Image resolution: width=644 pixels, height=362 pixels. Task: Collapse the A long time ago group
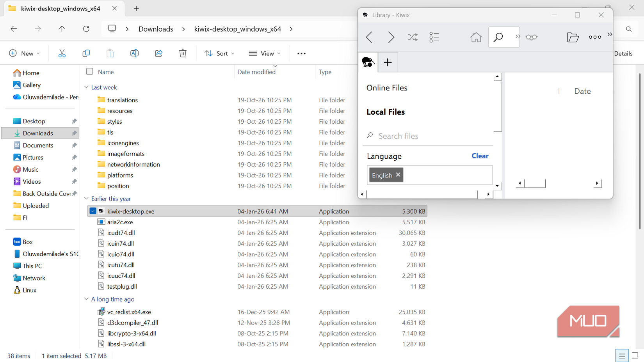[x=86, y=299]
